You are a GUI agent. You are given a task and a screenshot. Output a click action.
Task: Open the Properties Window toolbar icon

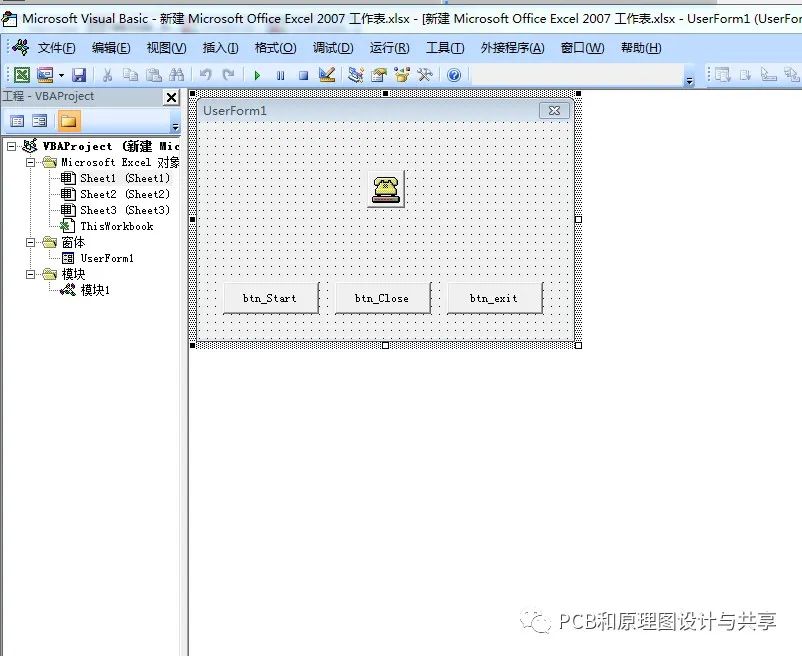point(379,75)
